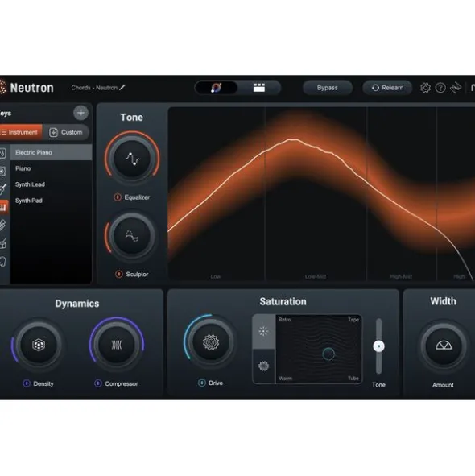Click the pencil icon to rename preset
This screenshot has height=476, width=475.
[122, 88]
